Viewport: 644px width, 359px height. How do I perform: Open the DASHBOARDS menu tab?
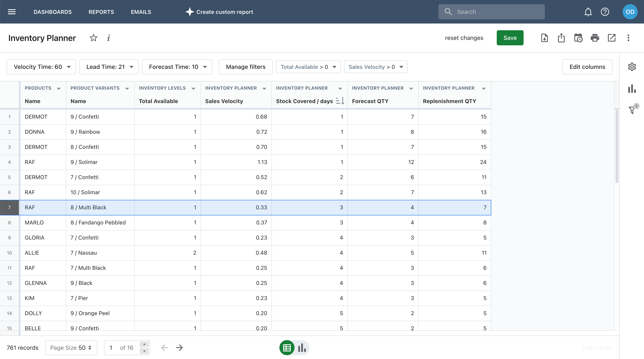(x=53, y=12)
